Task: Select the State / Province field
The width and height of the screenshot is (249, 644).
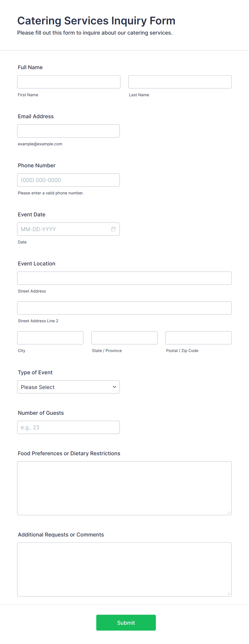Action: [x=124, y=338]
